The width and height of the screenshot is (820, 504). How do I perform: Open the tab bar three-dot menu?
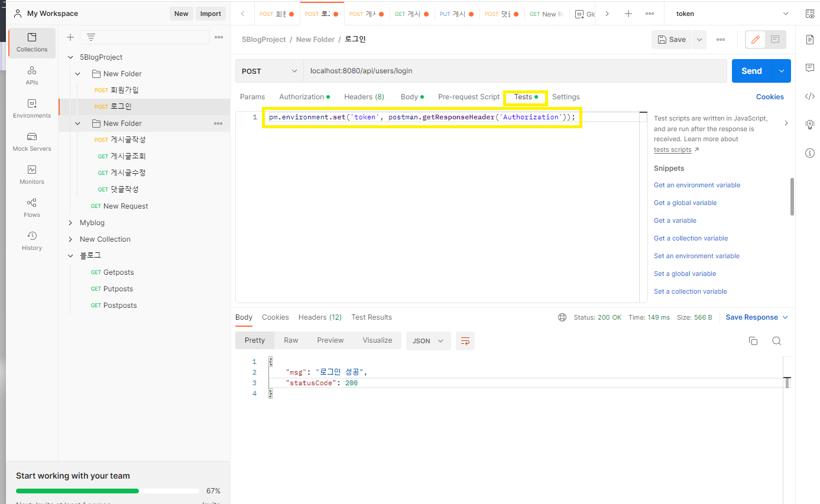click(x=650, y=14)
